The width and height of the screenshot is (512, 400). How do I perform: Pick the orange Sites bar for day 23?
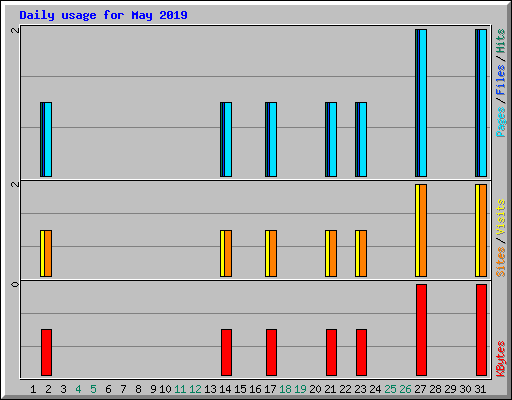tap(363, 253)
